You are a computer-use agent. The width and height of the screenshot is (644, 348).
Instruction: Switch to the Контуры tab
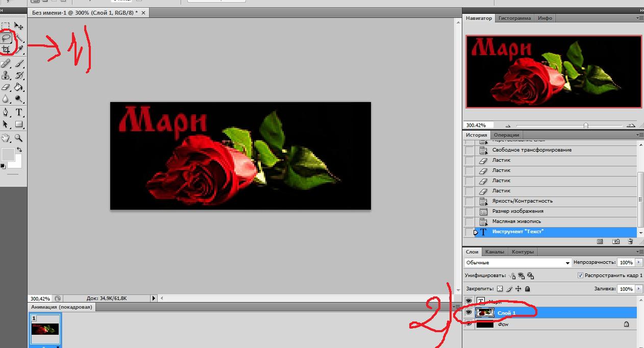pyautogui.click(x=523, y=252)
